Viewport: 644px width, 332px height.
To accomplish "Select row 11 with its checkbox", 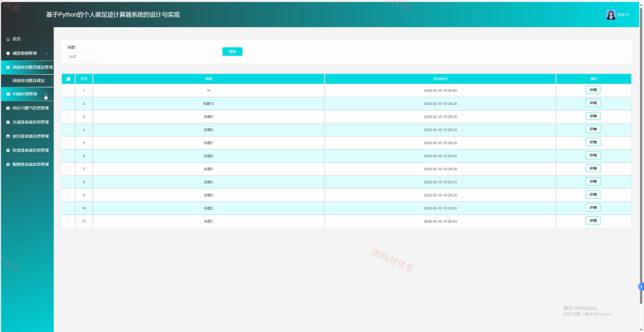I will pyautogui.click(x=69, y=221).
